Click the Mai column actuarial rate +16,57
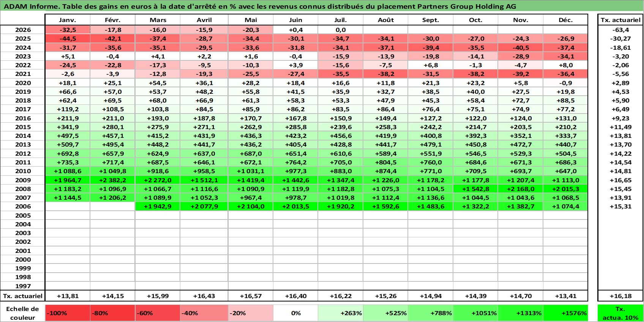Viewport: 644px width, 322px height. [251, 296]
